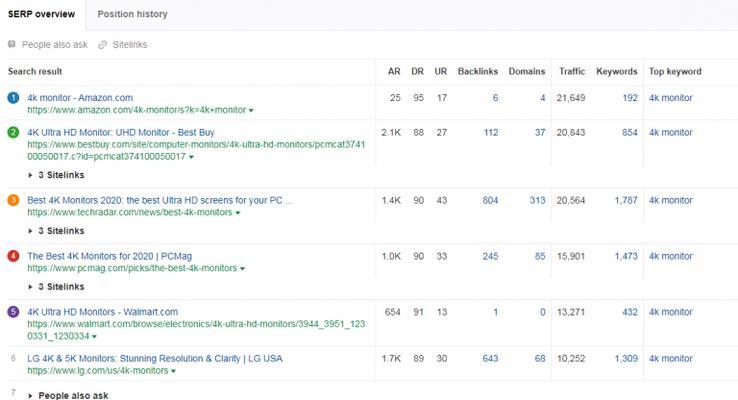Screen dimensions: 738x400
Task: Open TechRadar's 1,787 keywords count
Action: click(x=626, y=200)
